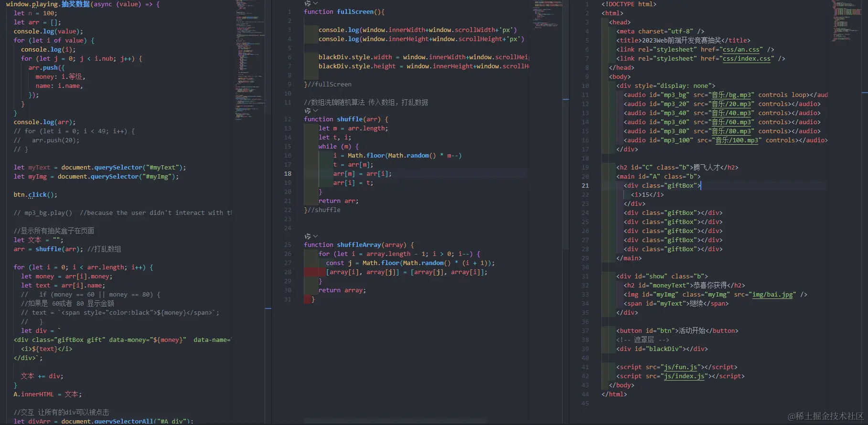868x425 pixels.
Task: Follow the 音乐/bg.mp3 source path
Action: (732, 95)
